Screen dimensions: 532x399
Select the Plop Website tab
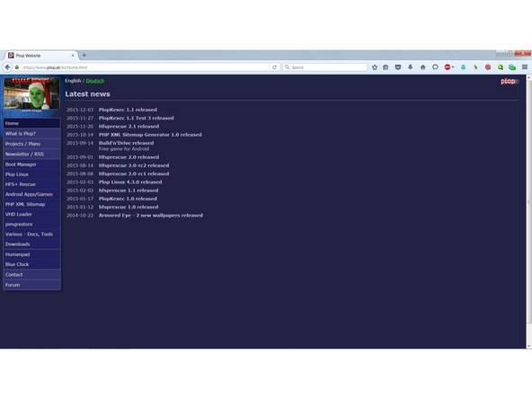coord(40,56)
